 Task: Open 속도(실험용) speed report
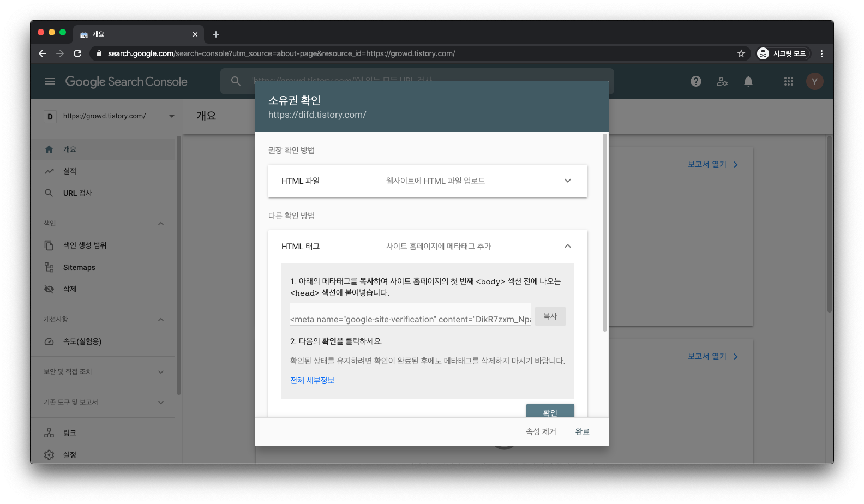[103, 341]
